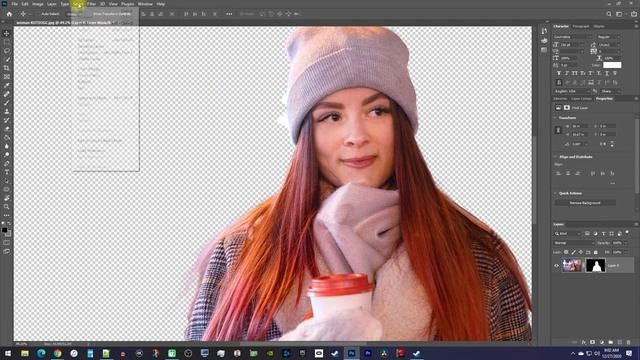
Task: Click Layer 0 mask thumbnail
Action: [596, 266]
